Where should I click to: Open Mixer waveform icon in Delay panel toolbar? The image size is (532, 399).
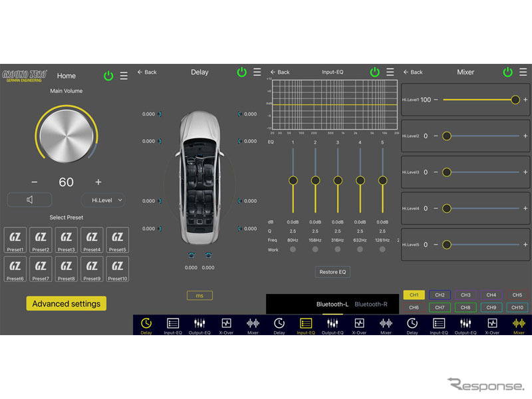pyautogui.click(x=253, y=323)
